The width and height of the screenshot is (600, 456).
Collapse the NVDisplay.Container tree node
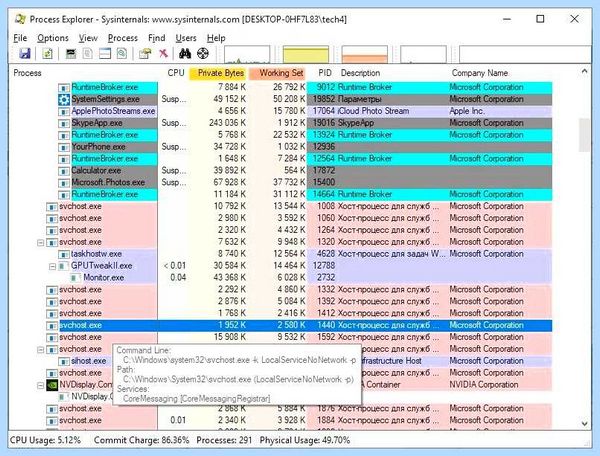pyautogui.click(x=40, y=385)
